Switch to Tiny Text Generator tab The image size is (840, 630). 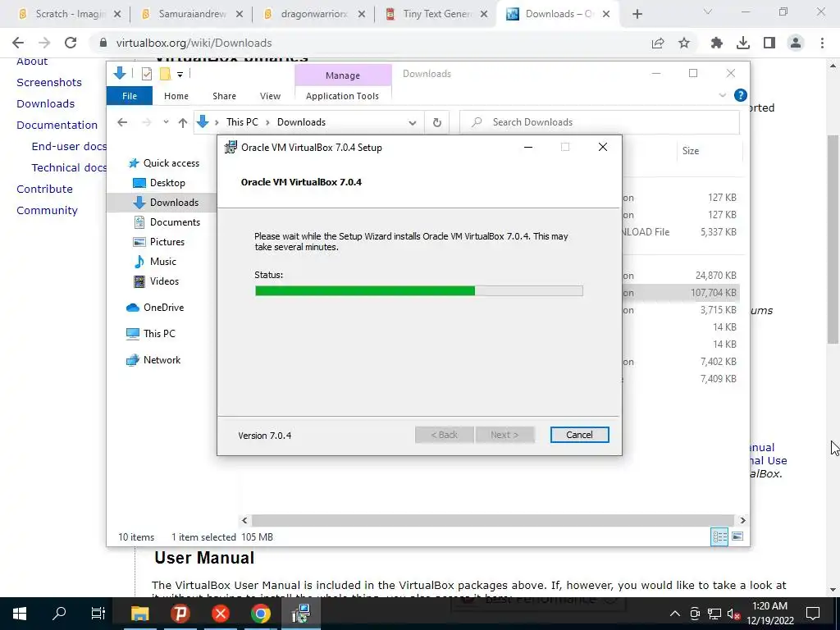[x=436, y=14]
